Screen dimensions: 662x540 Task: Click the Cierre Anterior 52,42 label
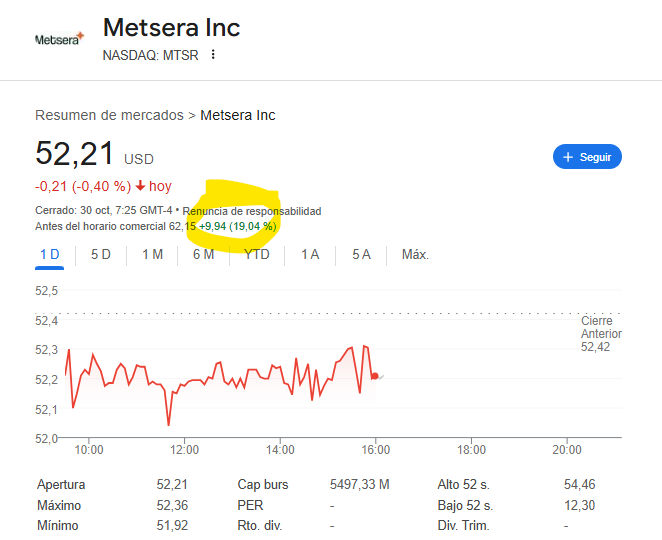click(601, 334)
